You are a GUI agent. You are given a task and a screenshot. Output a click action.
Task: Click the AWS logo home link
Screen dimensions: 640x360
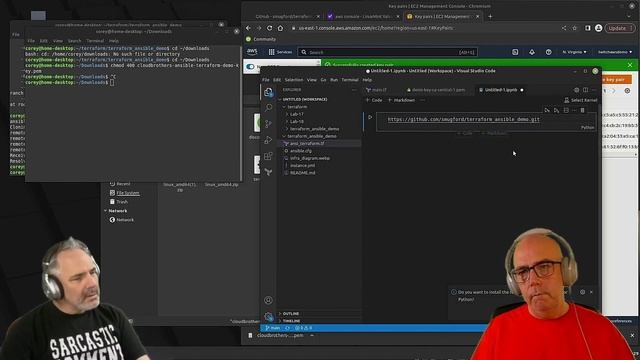(252, 52)
